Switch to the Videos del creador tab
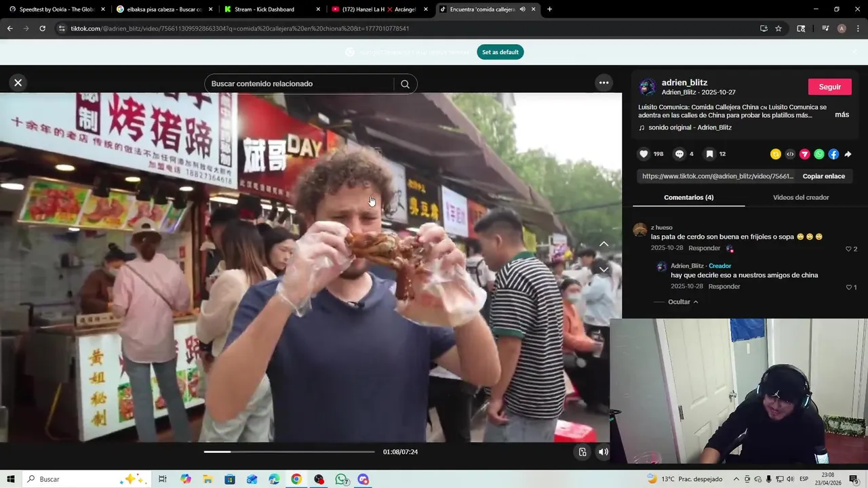The image size is (868, 488). pyautogui.click(x=801, y=197)
